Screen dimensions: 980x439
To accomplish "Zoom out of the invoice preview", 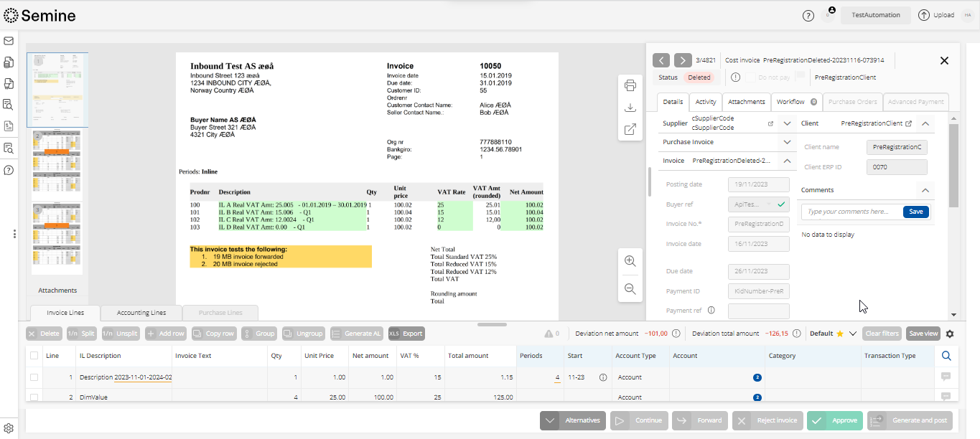I will click(x=630, y=288).
